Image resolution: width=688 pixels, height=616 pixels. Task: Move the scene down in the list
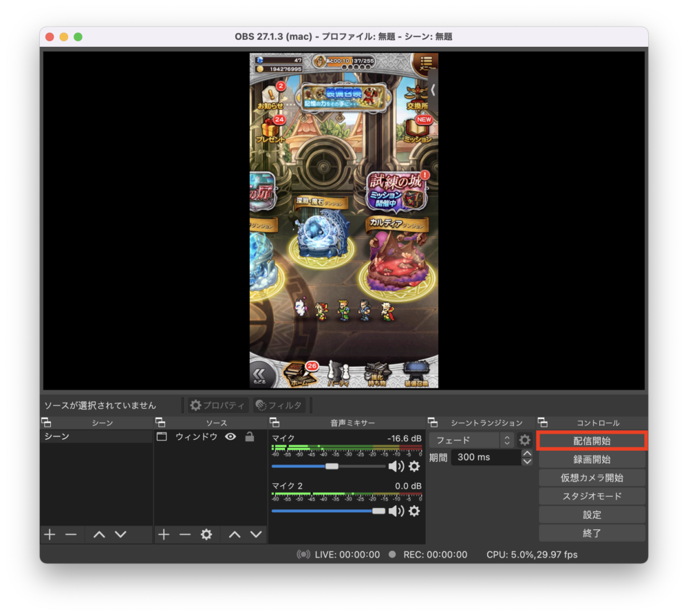point(120,534)
